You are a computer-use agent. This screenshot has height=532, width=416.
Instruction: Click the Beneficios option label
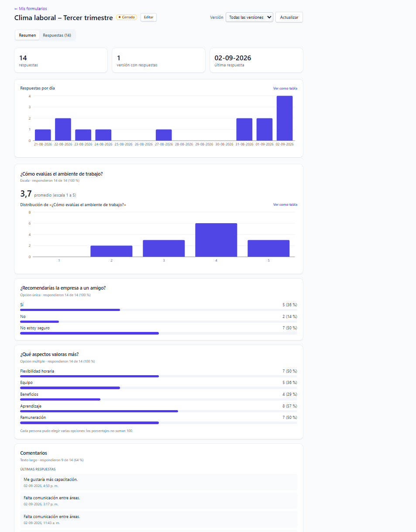click(29, 394)
